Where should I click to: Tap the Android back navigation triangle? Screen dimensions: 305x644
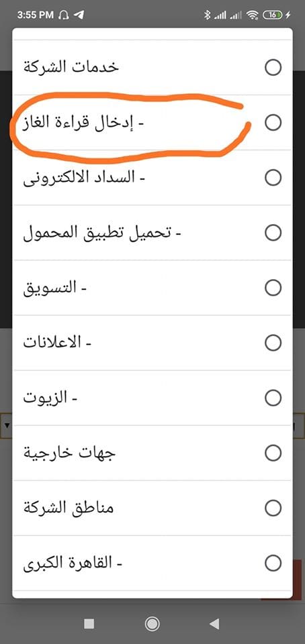click(214, 624)
